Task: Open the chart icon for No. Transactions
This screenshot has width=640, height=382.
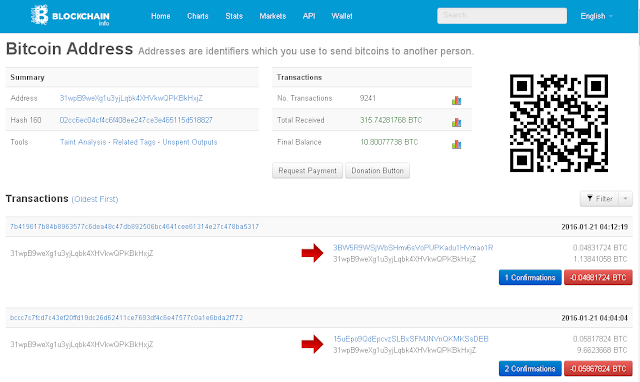Action: pyautogui.click(x=456, y=100)
